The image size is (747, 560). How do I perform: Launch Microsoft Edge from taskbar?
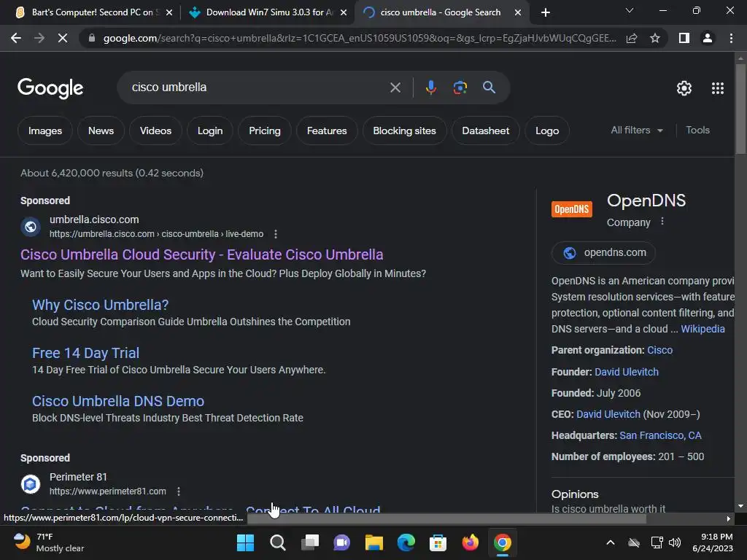click(406, 542)
